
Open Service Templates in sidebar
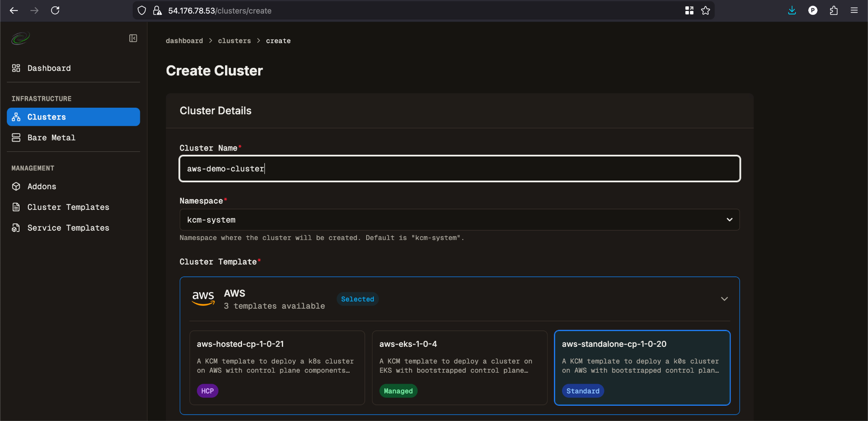click(68, 228)
